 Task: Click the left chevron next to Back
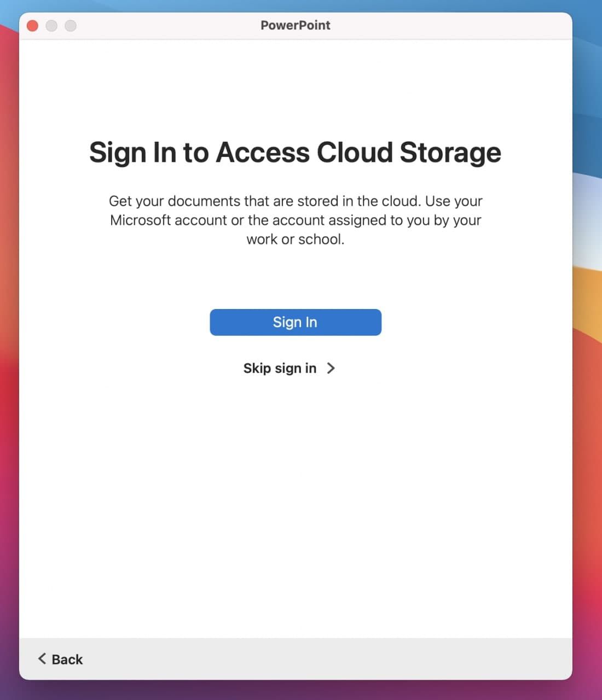[42, 658]
